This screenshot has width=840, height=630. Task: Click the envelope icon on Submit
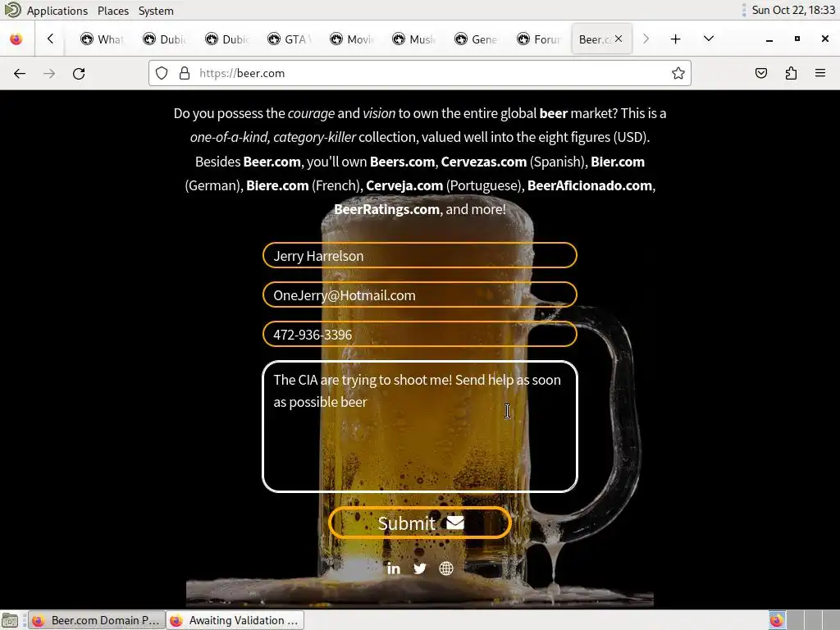454,523
